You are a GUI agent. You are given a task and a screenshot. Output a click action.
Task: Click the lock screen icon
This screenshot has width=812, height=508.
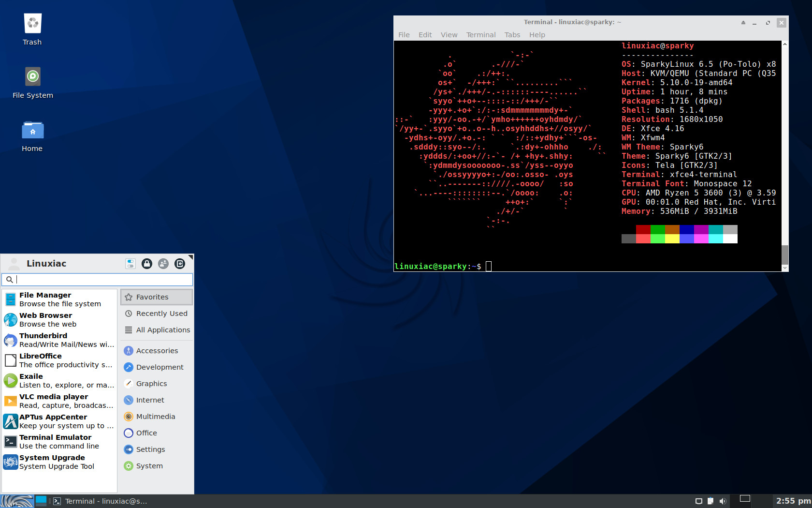tap(147, 264)
